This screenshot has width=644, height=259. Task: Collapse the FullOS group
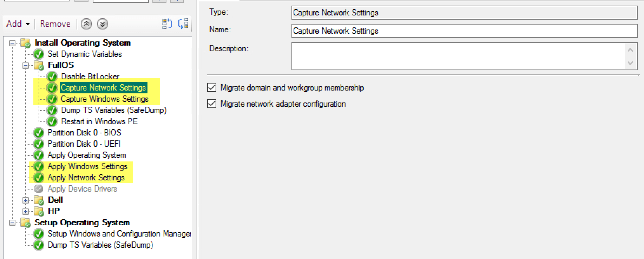click(26, 65)
